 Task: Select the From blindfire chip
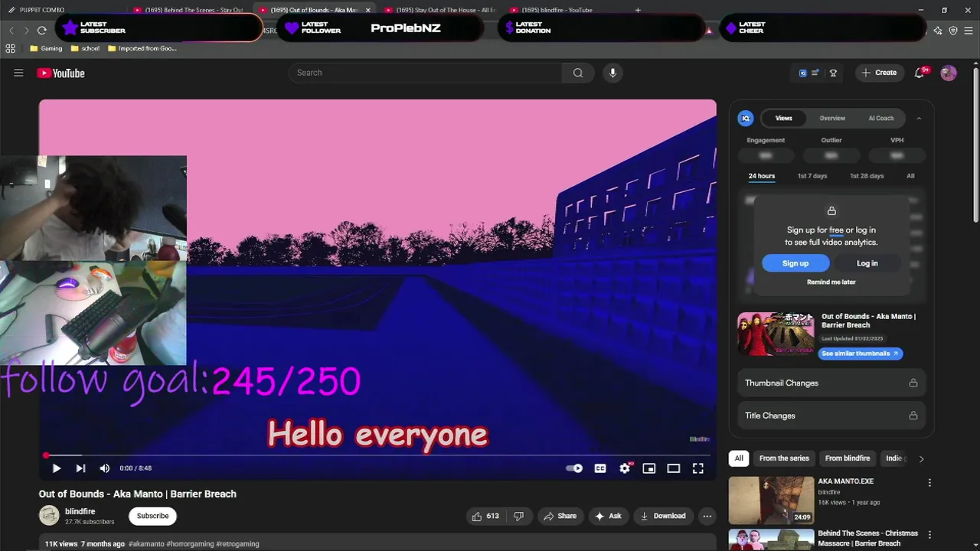click(x=848, y=458)
